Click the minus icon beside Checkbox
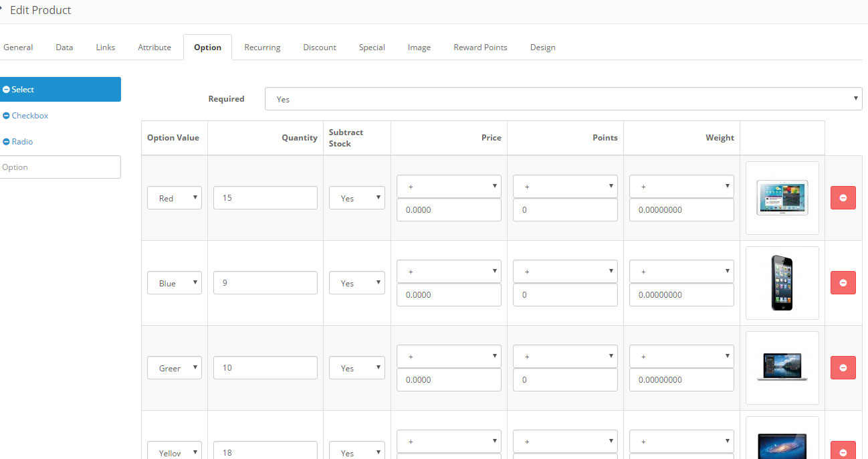The image size is (868, 459). coord(7,115)
